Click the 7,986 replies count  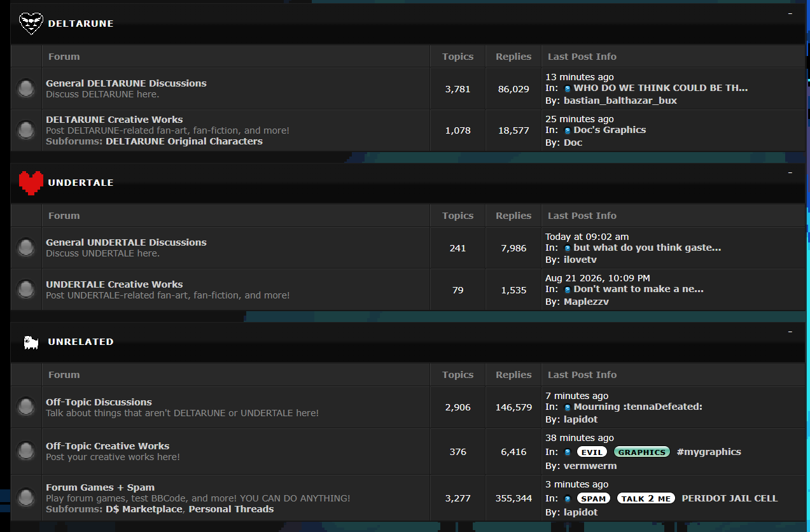(x=513, y=248)
